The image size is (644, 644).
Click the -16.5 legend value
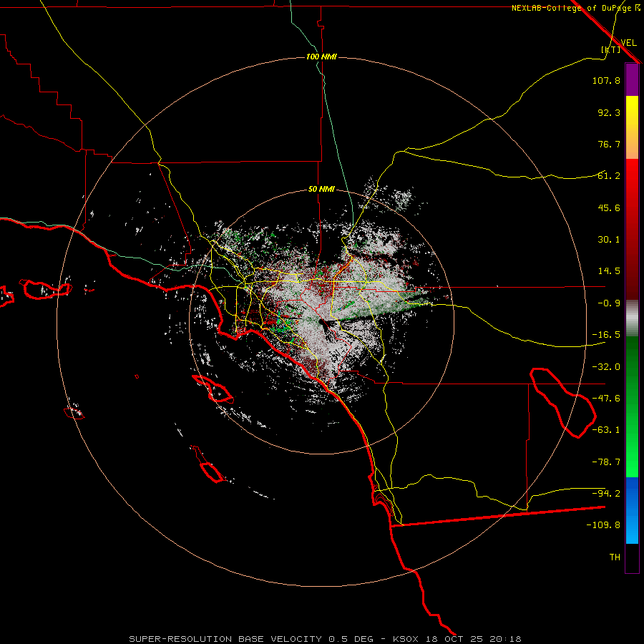click(x=606, y=335)
